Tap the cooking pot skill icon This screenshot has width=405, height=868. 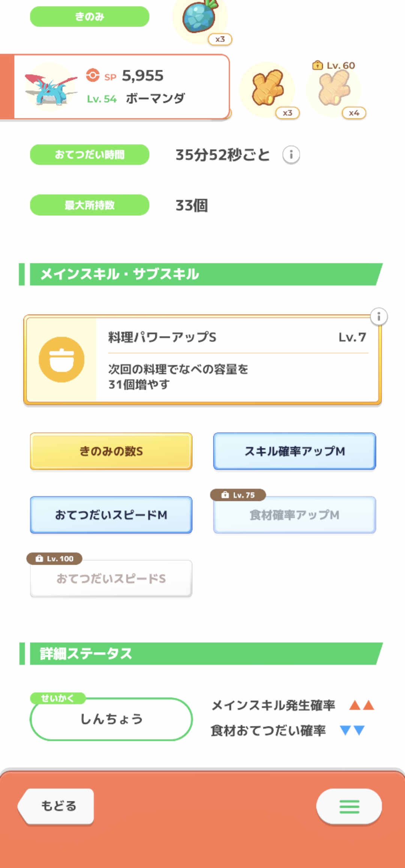(61, 359)
